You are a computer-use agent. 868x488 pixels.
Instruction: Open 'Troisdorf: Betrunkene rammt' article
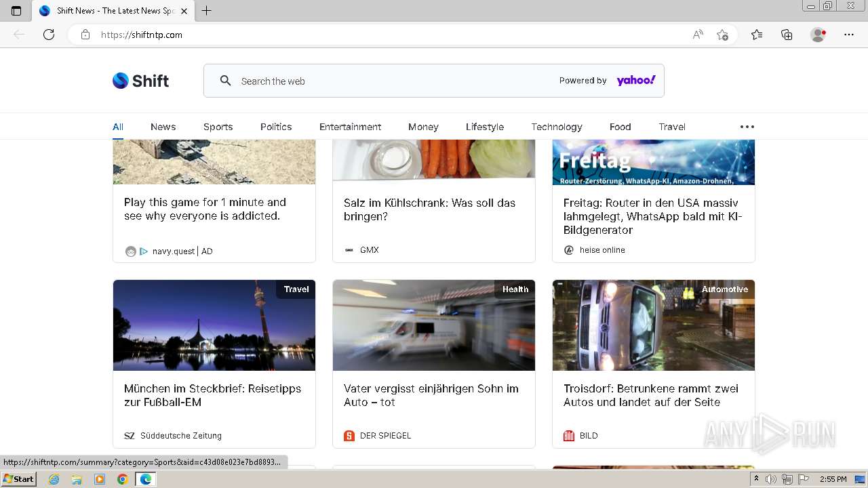point(650,395)
